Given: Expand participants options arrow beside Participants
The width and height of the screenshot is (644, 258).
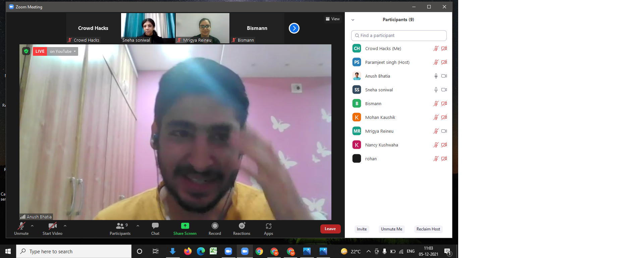Looking at the screenshot, I should (x=138, y=226).
